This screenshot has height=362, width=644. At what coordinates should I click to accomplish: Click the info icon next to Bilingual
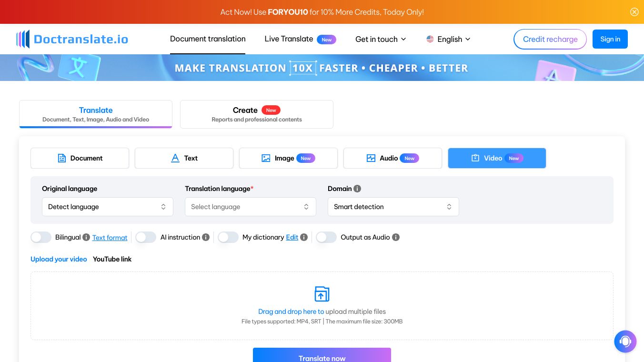coord(86,237)
